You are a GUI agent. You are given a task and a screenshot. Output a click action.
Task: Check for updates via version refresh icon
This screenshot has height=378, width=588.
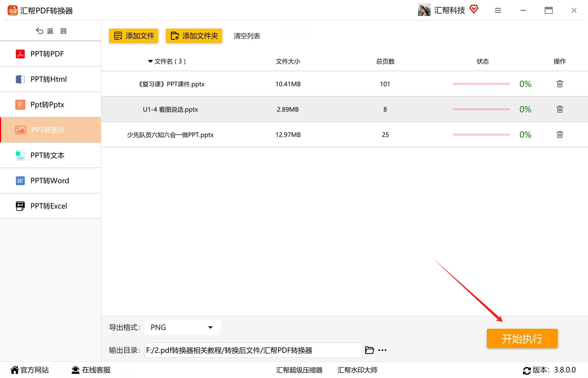[527, 370]
